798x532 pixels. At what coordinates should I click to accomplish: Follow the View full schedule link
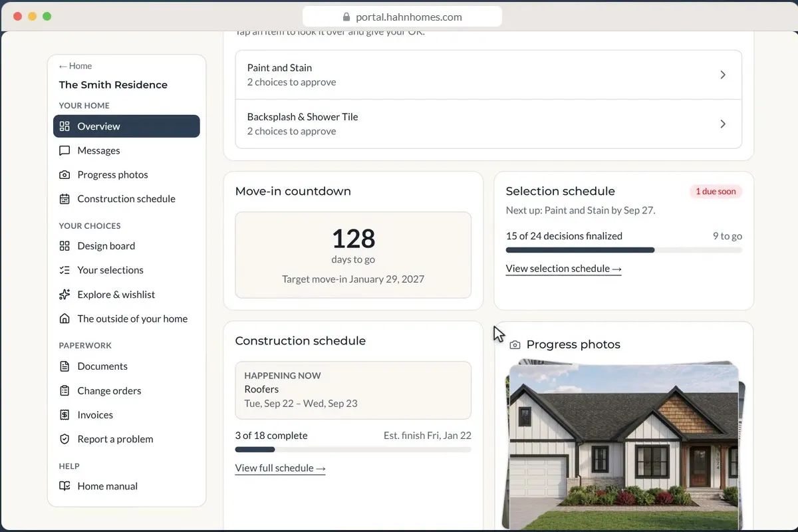tap(280, 468)
